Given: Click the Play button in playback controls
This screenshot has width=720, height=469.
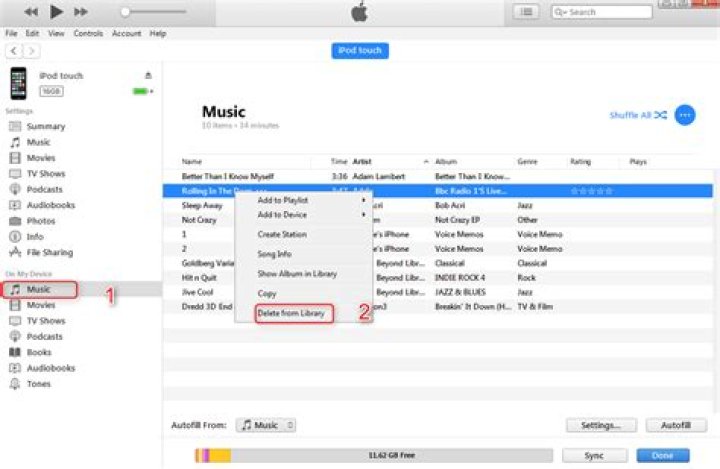Looking at the screenshot, I should pos(56,12).
